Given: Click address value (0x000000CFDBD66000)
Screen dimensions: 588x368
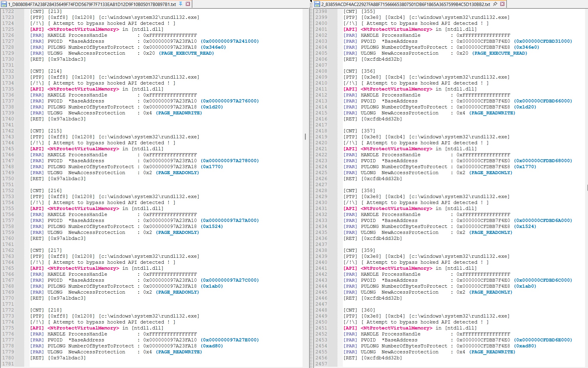Looking at the screenshot, I should [543, 101].
